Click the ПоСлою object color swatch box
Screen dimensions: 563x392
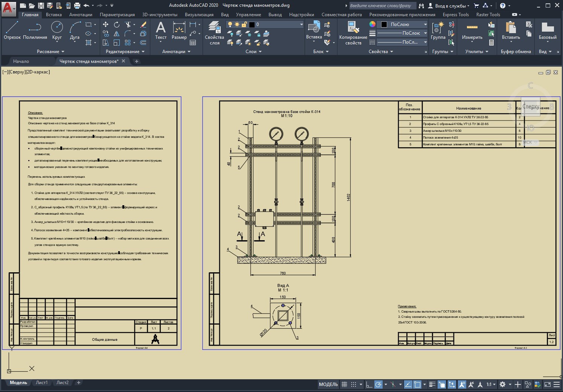(x=384, y=24)
